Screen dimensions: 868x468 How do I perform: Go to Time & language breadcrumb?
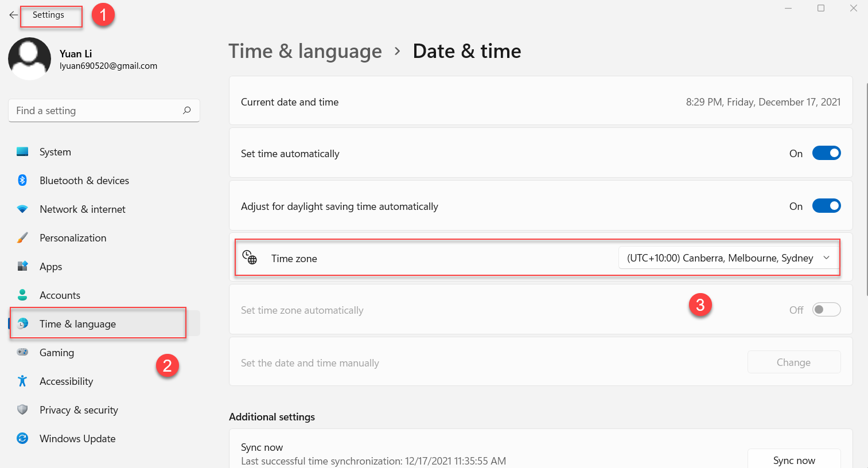click(x=305, y=52)
